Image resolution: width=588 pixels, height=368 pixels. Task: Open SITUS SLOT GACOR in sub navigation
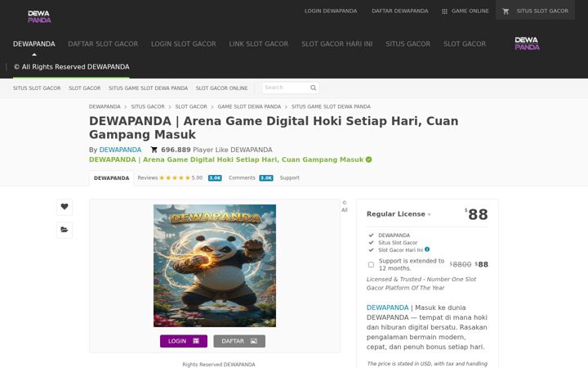click(x=37, y=88)
